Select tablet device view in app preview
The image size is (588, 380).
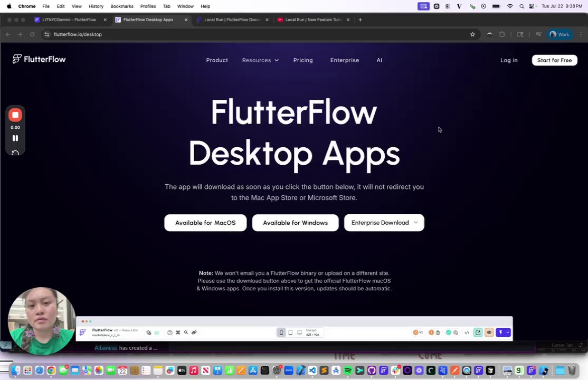pyautogui.click(x=290, y=332)
